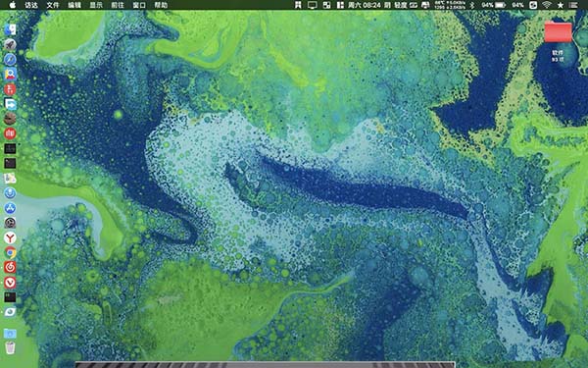Open the App Store from the Dock
Viewport: 588px width, 368px height.
10,208
